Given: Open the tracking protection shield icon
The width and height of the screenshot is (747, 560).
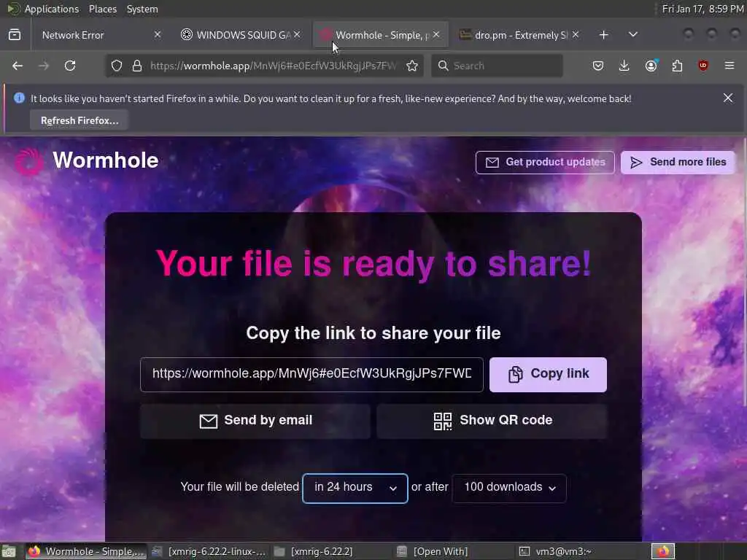Looking at the screenshot, I should (x=117, y=66).
